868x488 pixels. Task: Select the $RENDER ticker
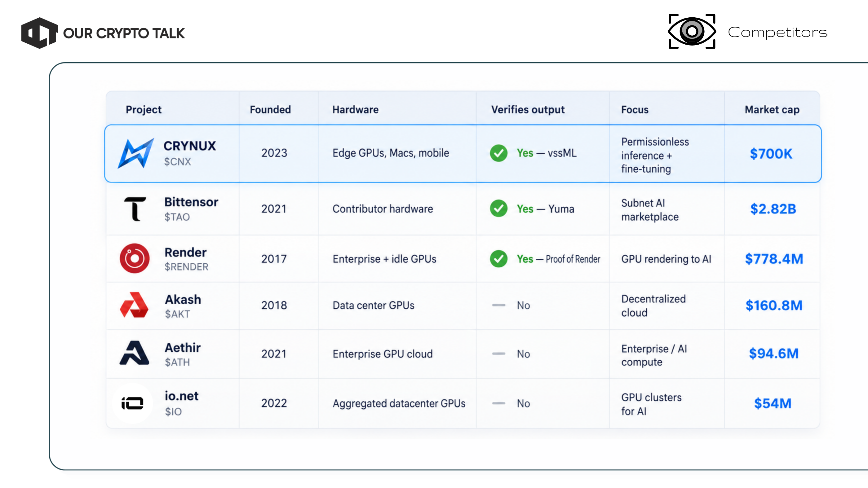186,267
